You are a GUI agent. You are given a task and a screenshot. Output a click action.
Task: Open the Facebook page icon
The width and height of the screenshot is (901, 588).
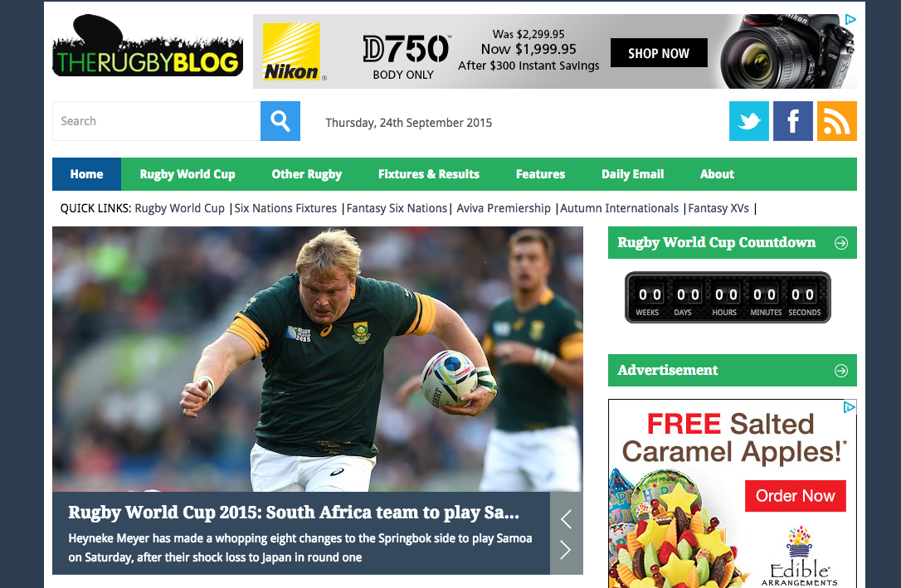pyautogui.click(x=793, y=121)
